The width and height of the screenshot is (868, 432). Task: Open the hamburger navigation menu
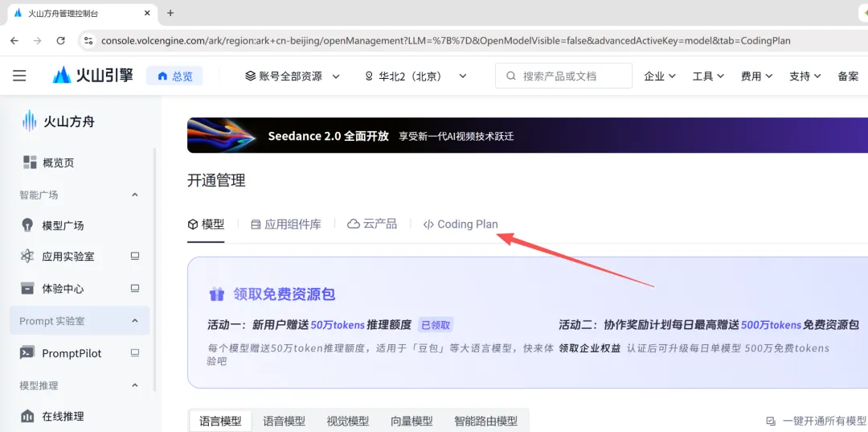click(x=19, y=76)
